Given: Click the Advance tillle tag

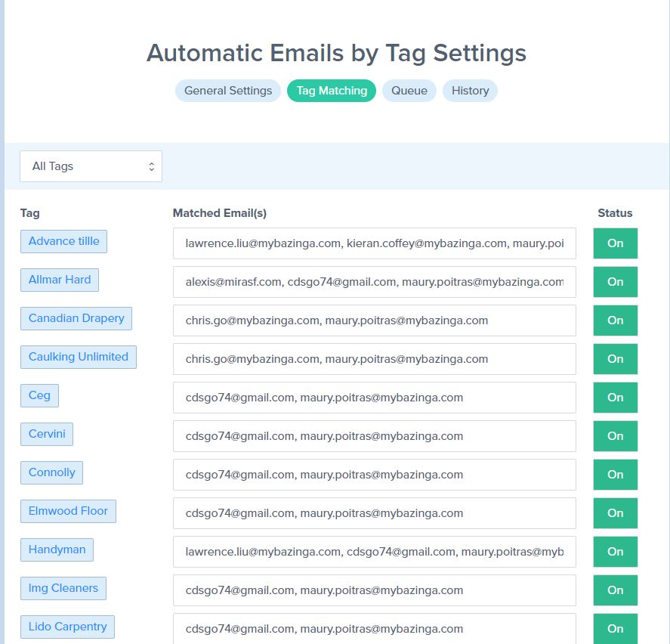Looking at the screenshot, I should tap(63, 241).
